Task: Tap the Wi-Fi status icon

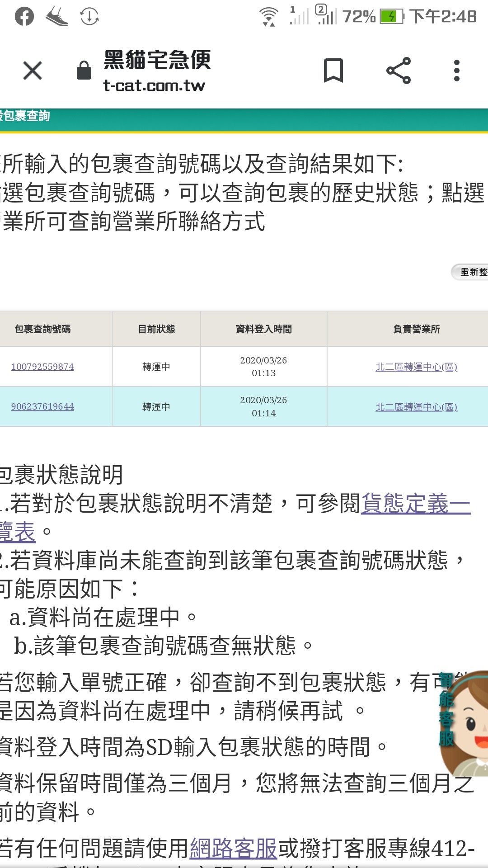Action: point(269,17)
